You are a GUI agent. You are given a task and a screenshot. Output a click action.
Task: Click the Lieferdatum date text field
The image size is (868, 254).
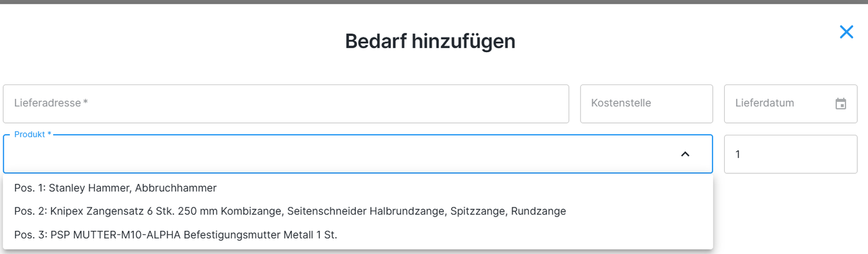(775, 104)
